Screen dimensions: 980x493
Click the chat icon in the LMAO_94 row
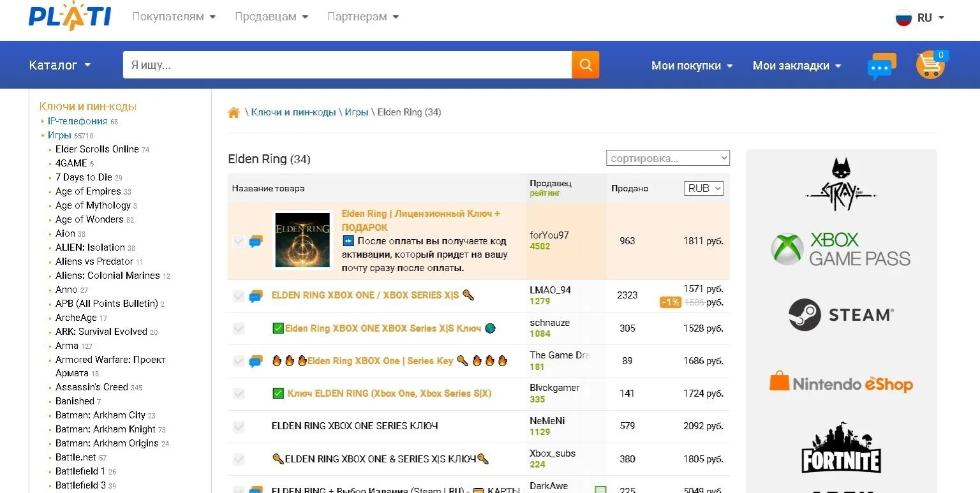pos(256,296)
